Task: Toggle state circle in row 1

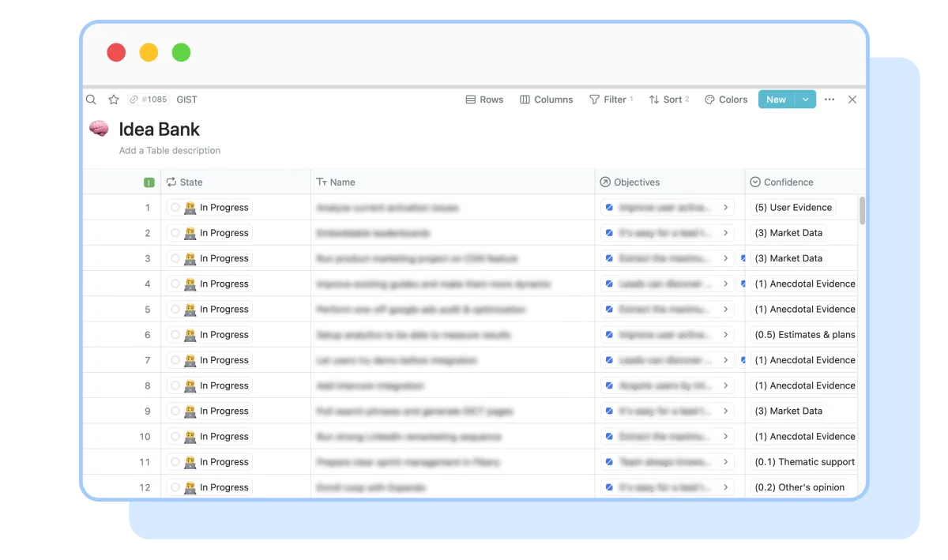Action: pos(175,208)
